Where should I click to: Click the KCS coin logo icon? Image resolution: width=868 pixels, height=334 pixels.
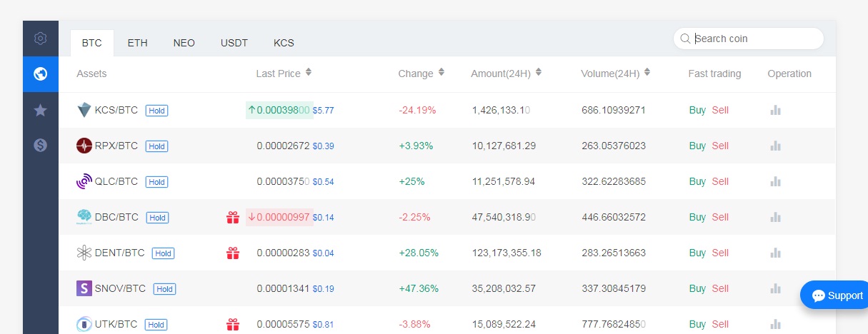pyautogui.click(x=84, y=110)
